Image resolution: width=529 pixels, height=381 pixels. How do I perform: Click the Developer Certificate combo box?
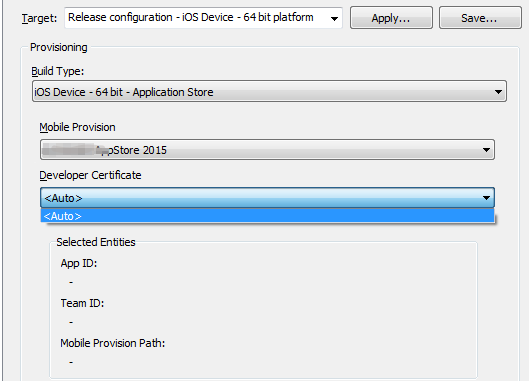[267, 197]
